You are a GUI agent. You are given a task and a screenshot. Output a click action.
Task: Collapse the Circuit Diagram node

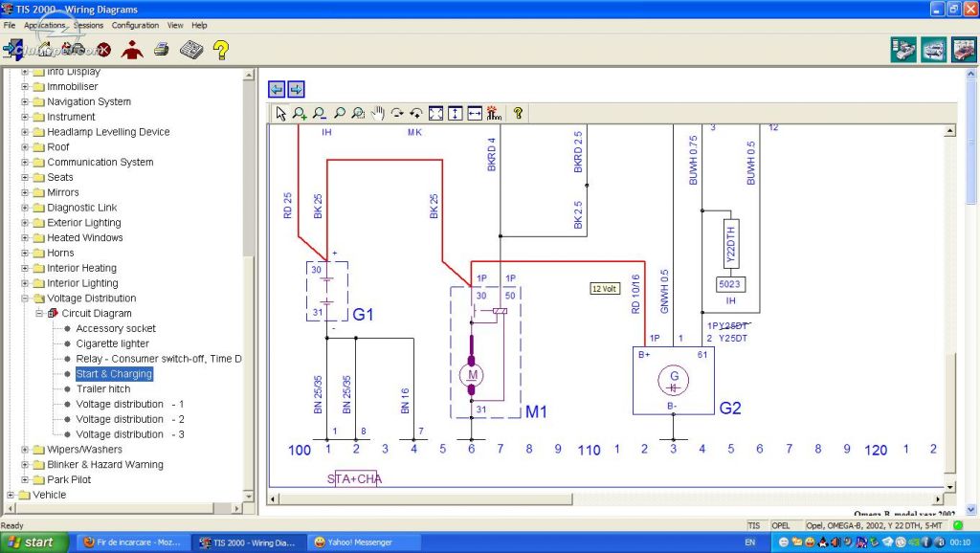(39, 313)
